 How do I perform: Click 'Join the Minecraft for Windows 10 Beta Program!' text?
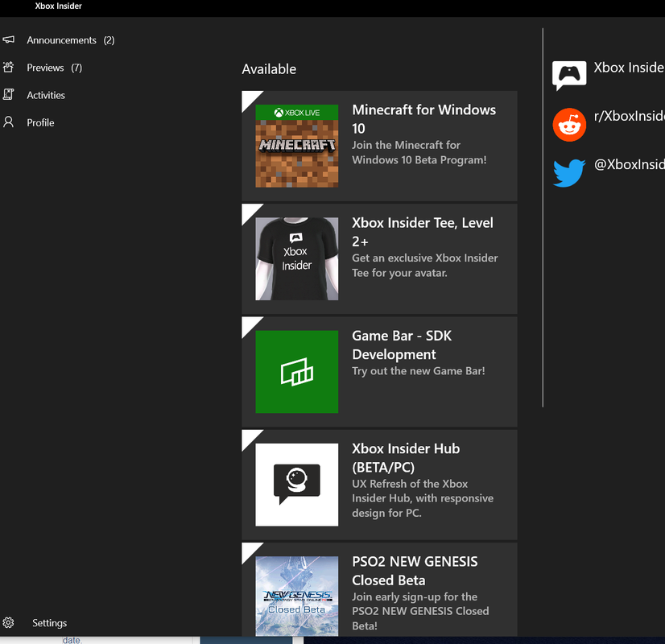tap(419, 153)
